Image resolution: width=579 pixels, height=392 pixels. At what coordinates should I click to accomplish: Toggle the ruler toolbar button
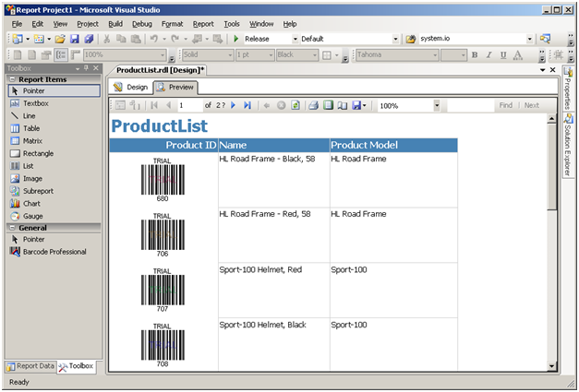click(76, 55)
